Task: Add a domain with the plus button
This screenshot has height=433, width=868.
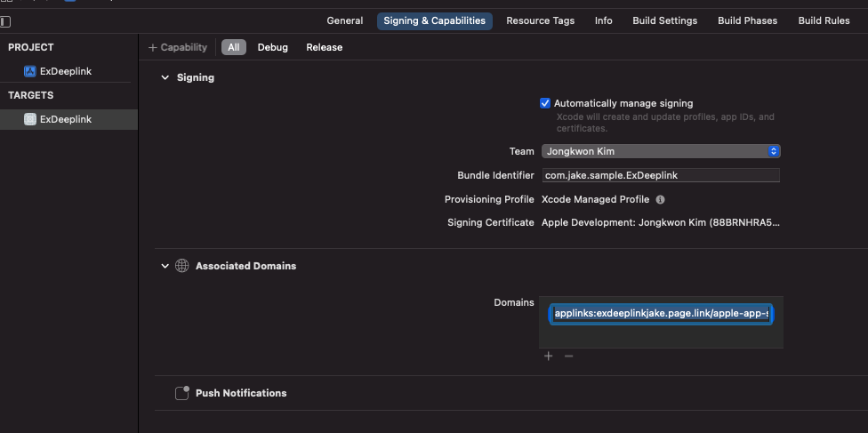Action: pyautogui.click(x=548, y=356)
